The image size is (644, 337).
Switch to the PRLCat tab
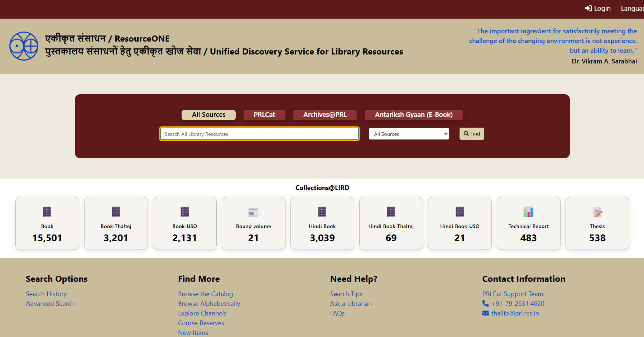tap(264, 115)
